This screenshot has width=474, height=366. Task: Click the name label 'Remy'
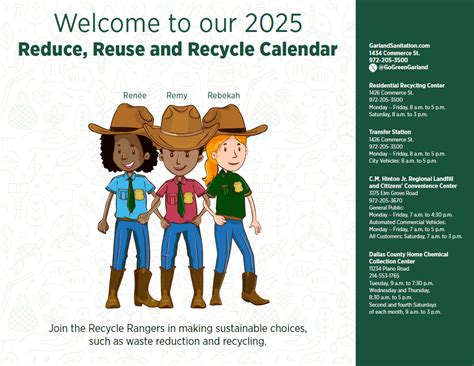[x=177, y=96]
